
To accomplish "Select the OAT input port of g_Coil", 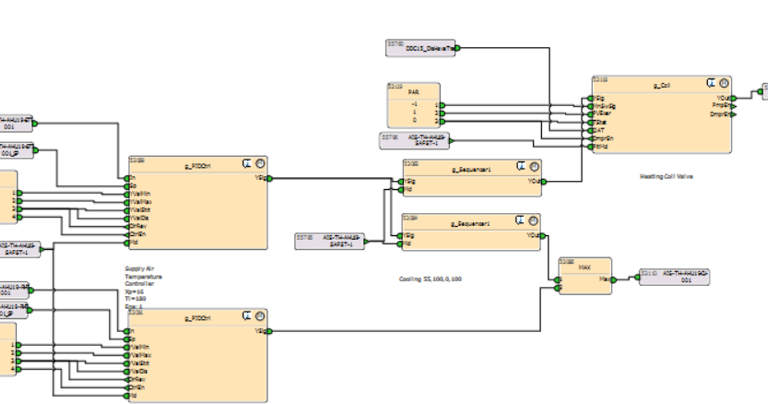I will [591, 131].
